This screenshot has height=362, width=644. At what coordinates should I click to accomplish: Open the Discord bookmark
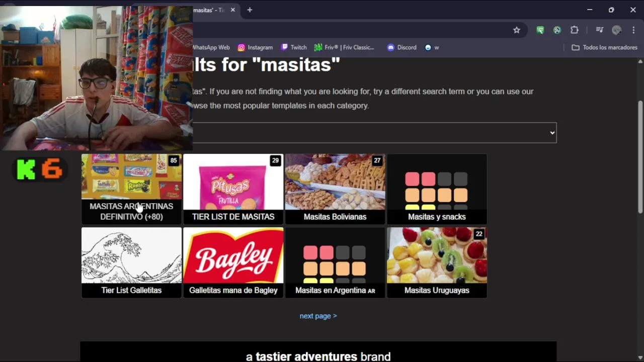[x=401, y=47]
